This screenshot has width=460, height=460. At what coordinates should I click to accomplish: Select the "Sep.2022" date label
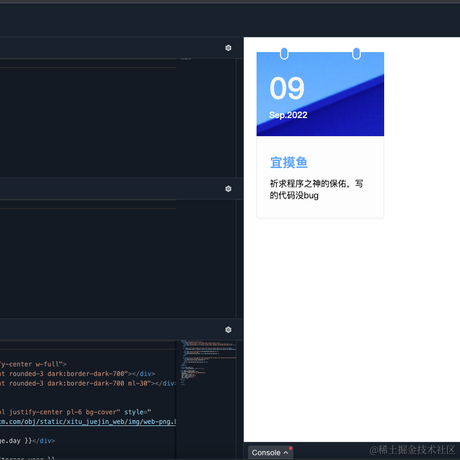(x=288, y=115)
